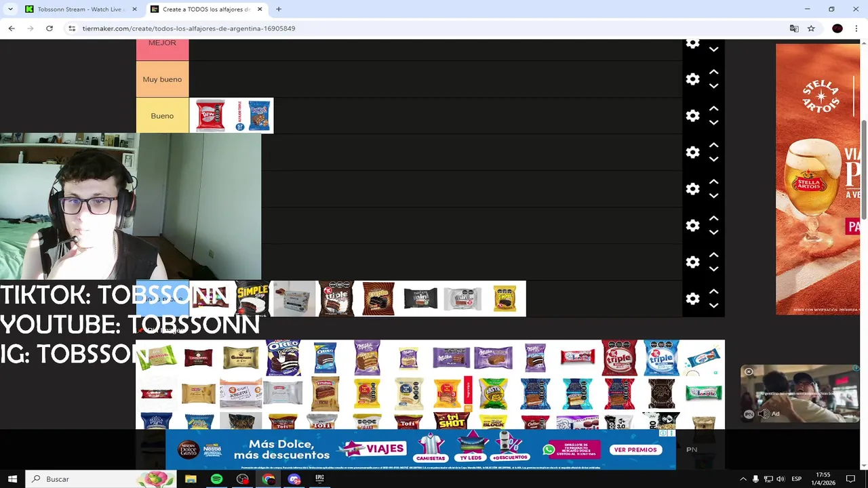Choose the white Jorgito alfajor box
868x488 pixels.
point(241,393)
